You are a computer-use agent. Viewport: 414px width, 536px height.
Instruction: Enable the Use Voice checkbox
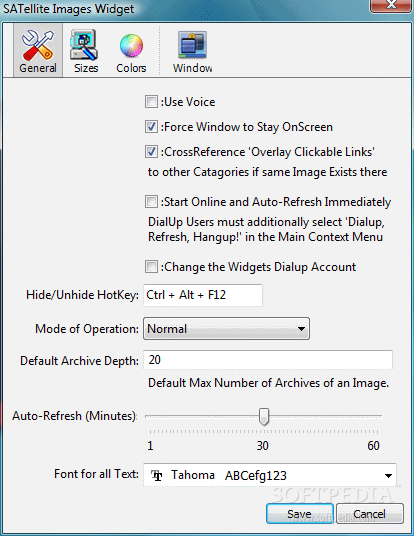pos(151,102)
